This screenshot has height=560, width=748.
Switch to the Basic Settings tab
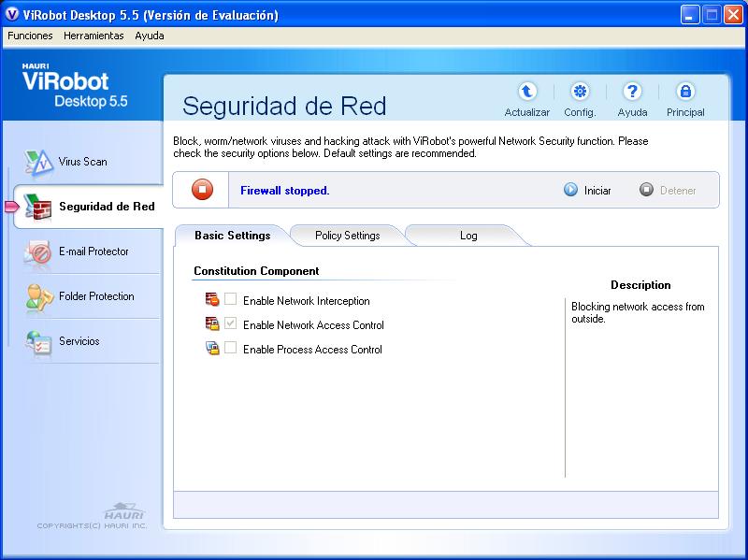tap(233, 236)
